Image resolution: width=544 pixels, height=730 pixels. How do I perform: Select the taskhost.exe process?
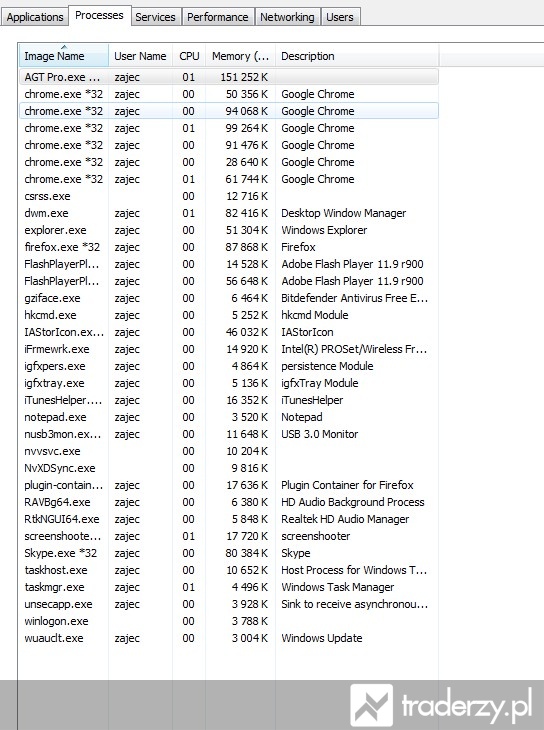click(229, 570)
